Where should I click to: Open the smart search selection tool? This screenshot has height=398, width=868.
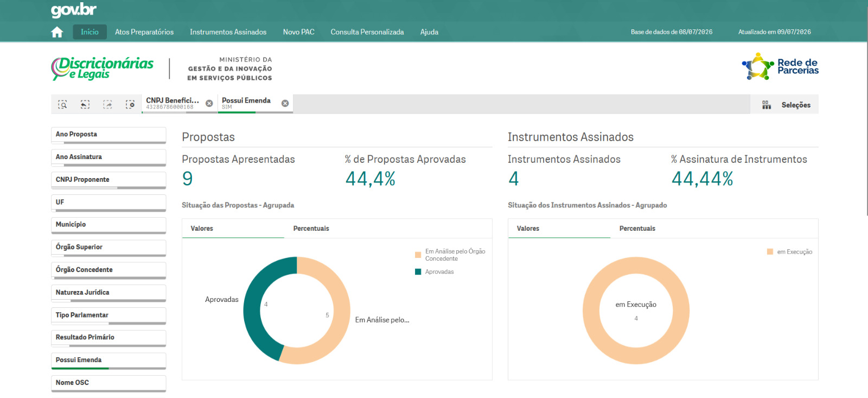[x=63, y=104]
